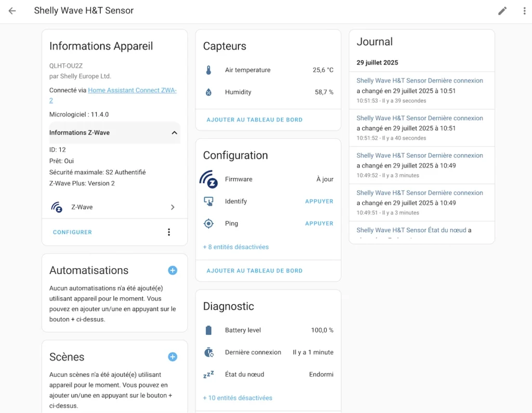Click the CONFIGURER button

point(72,232)
